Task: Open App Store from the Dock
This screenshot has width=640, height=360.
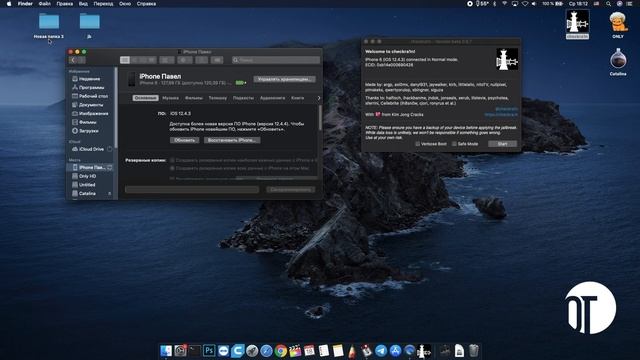Action: [x=395, y=351]
